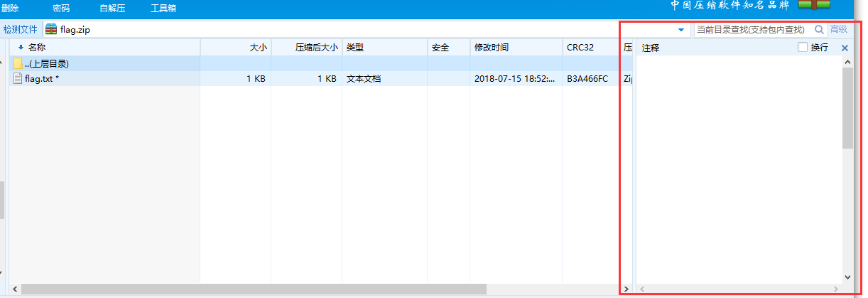Sort by the CRC32 column header
The height and width of the screenshot is (298, 868).
pos(591,48)
